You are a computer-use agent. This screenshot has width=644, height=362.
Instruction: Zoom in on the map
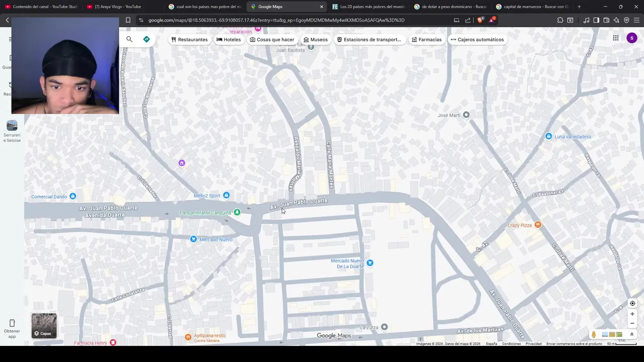point(632,314)
